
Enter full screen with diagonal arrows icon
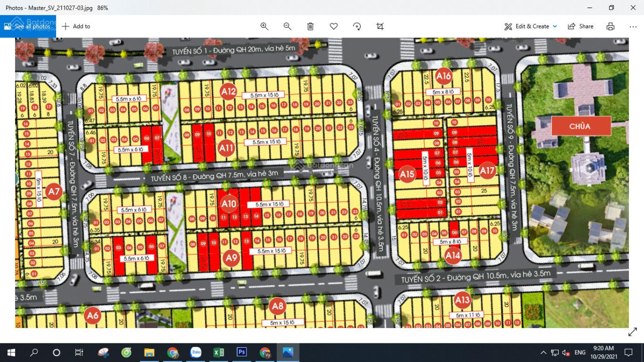click(632, 332)
